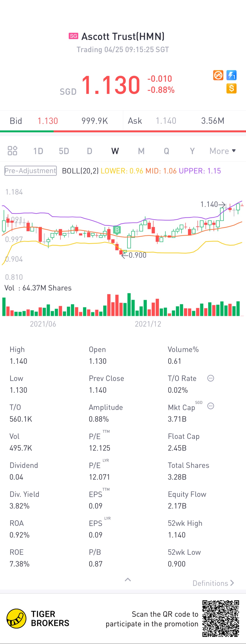The height and width of the screenshot is (644, 246).
Task: Switch chart to 5D timeframe
Action: pyautogui.click(x=64, y=151)
